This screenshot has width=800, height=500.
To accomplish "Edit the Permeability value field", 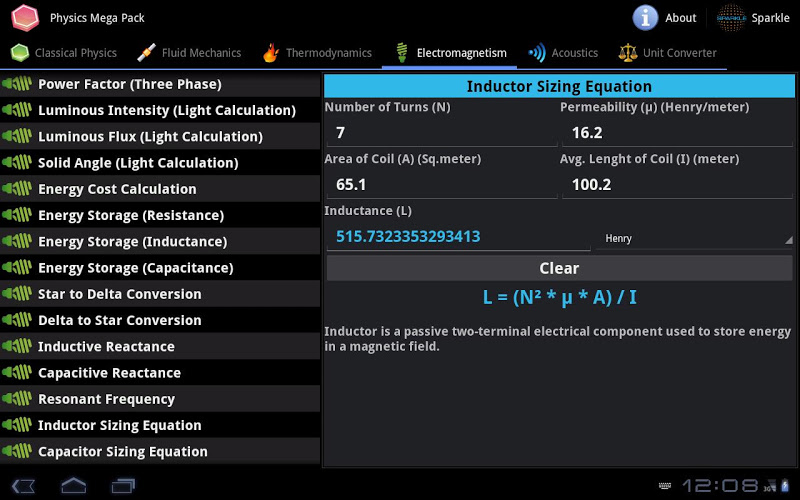I will click(677, 133).
